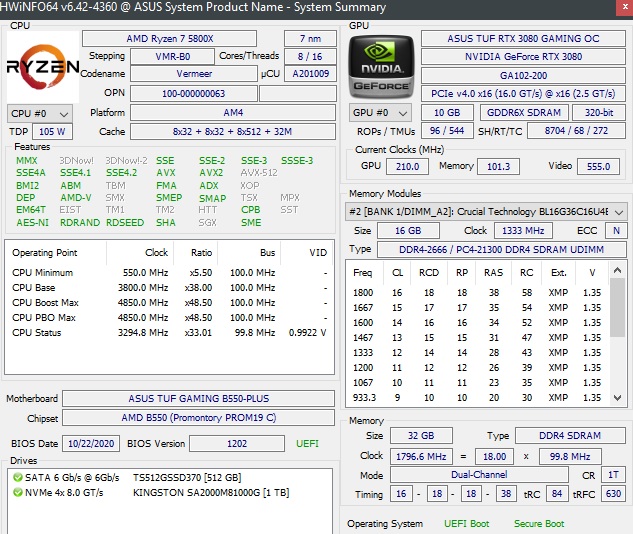Click the 1333 MHz module clock field
Viewport: 633px width, 534px height.
[523, 230]
